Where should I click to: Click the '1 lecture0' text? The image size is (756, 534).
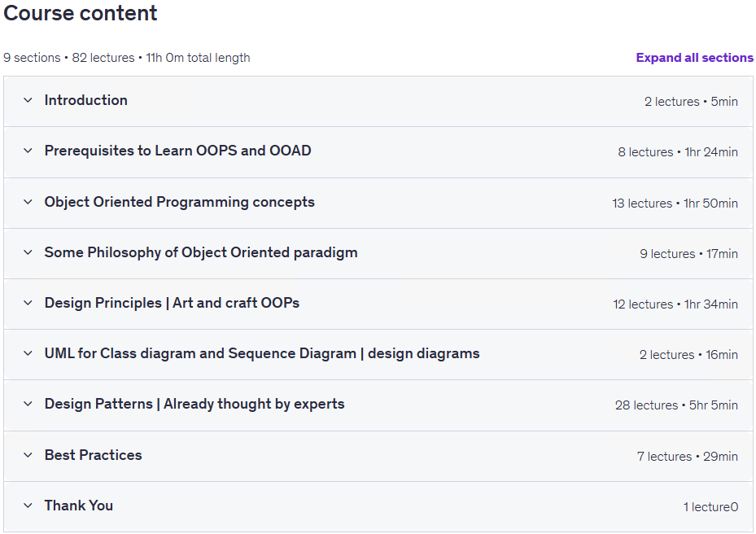coord(710,507)
